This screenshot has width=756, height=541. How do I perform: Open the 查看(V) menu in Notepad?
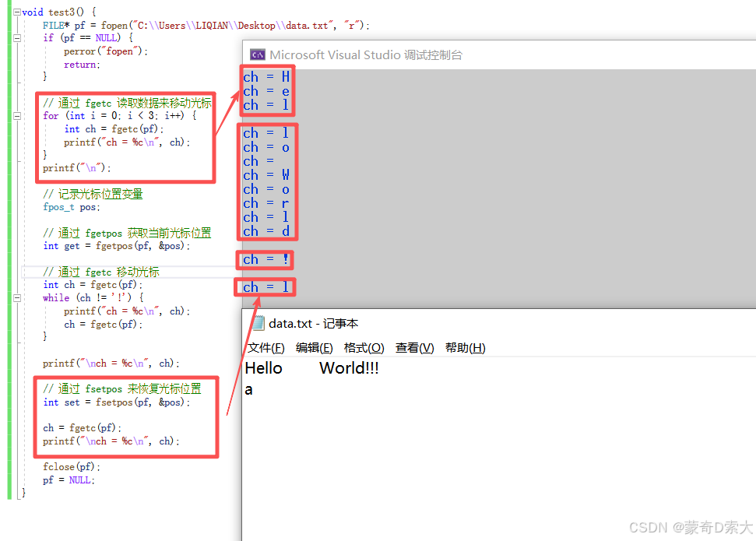pos(415,348)
